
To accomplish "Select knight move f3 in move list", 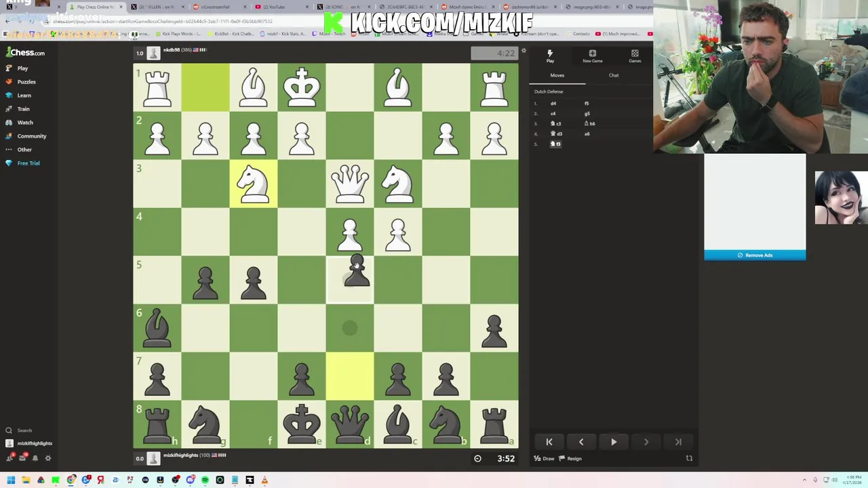I will point(555,144).
